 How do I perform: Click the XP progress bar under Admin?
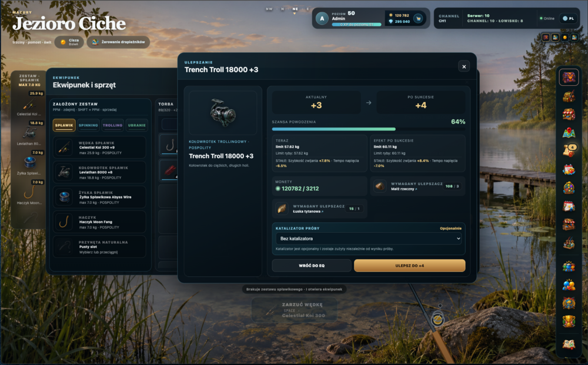pos(356,25)
